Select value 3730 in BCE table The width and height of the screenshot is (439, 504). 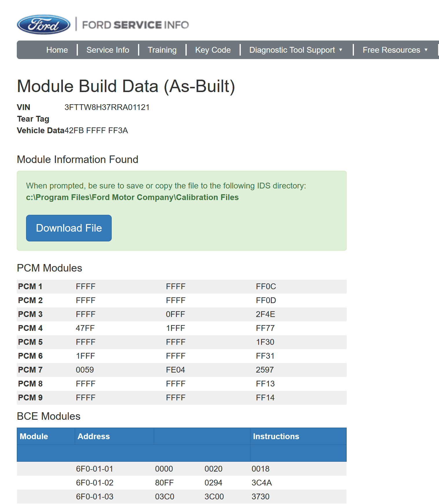pyautogui.click(x=260, y=497)
